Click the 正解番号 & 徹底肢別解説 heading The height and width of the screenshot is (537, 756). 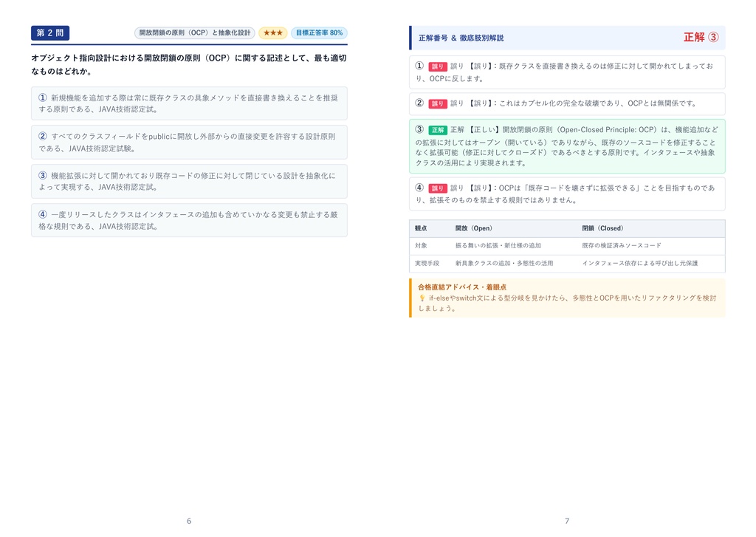461,38
